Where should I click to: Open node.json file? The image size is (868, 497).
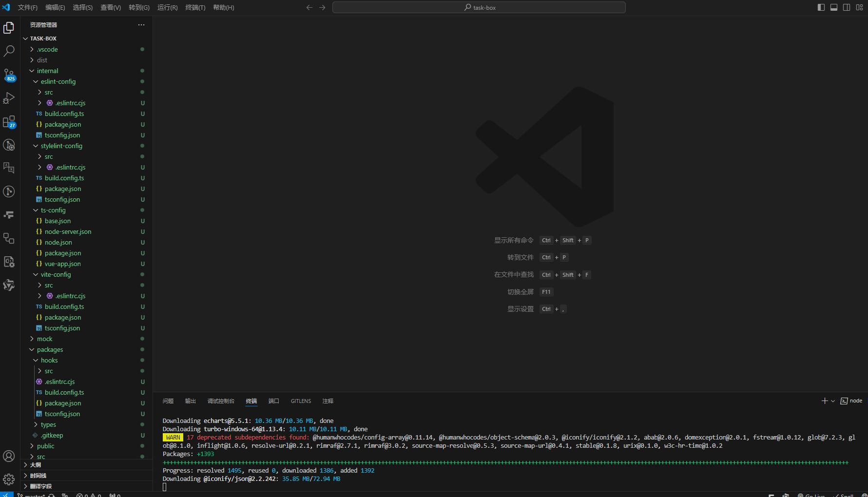pyautogui.click(x=87, y=242)
